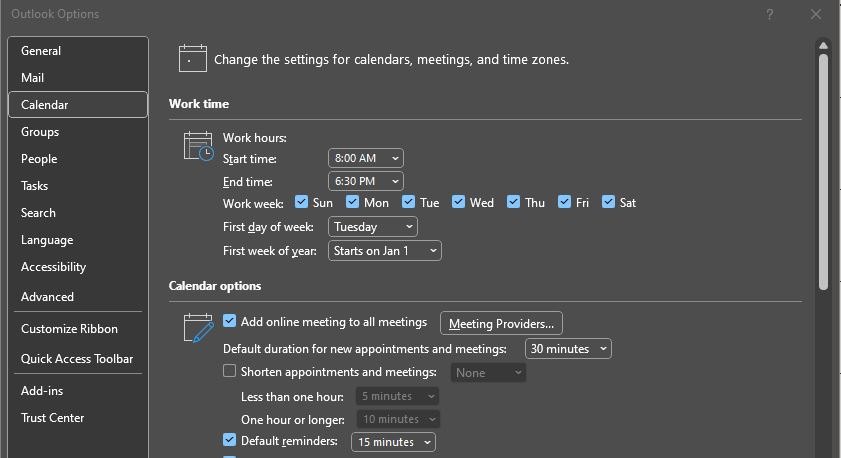Screen dimensions: 841x458
Task: Disable Add online meeting to all meetings
Action: 229,321
